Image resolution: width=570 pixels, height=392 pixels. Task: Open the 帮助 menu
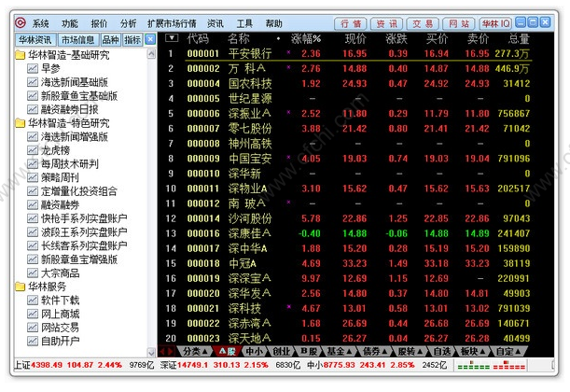coord(273,23)
